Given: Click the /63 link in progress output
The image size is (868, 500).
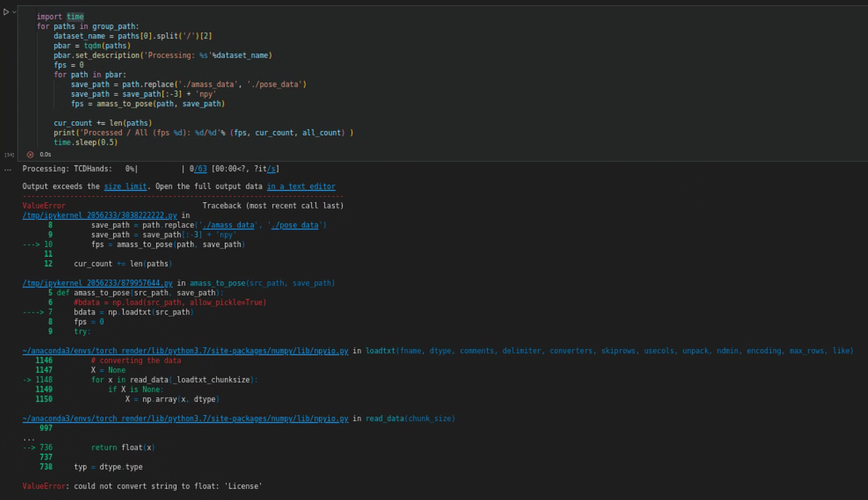Looking at the screenshot, I should pyautogui.click(x=200, y=168).
